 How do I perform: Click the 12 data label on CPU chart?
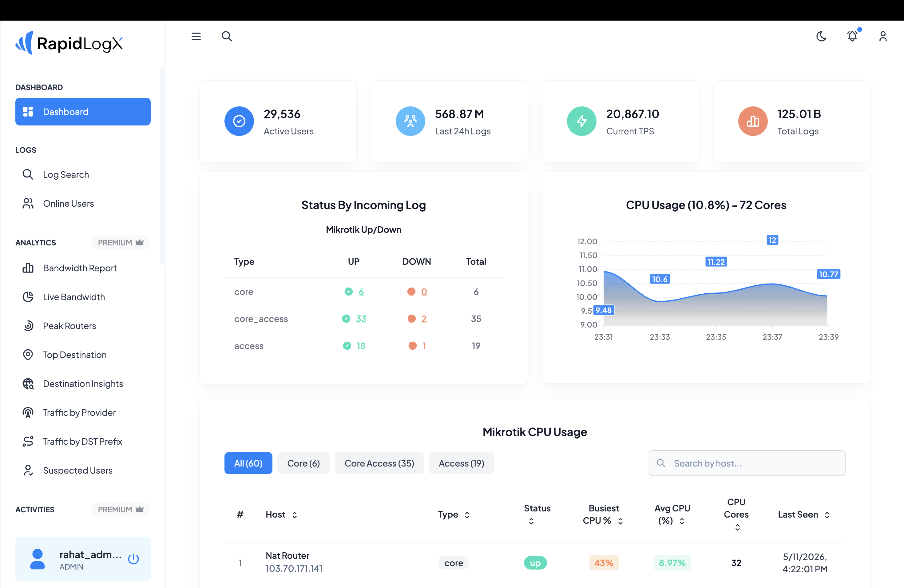click(x=772, y=240)
